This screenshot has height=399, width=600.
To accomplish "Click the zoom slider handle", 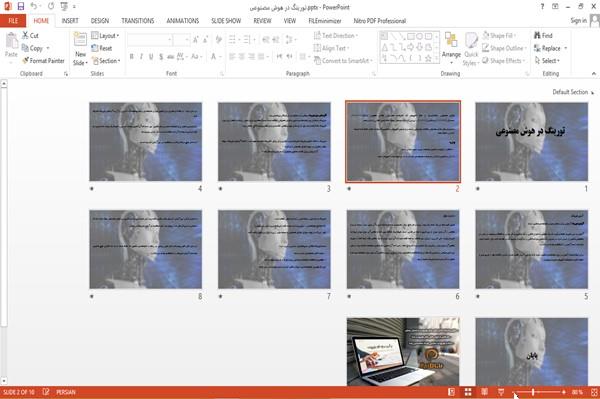I will 533,392.
